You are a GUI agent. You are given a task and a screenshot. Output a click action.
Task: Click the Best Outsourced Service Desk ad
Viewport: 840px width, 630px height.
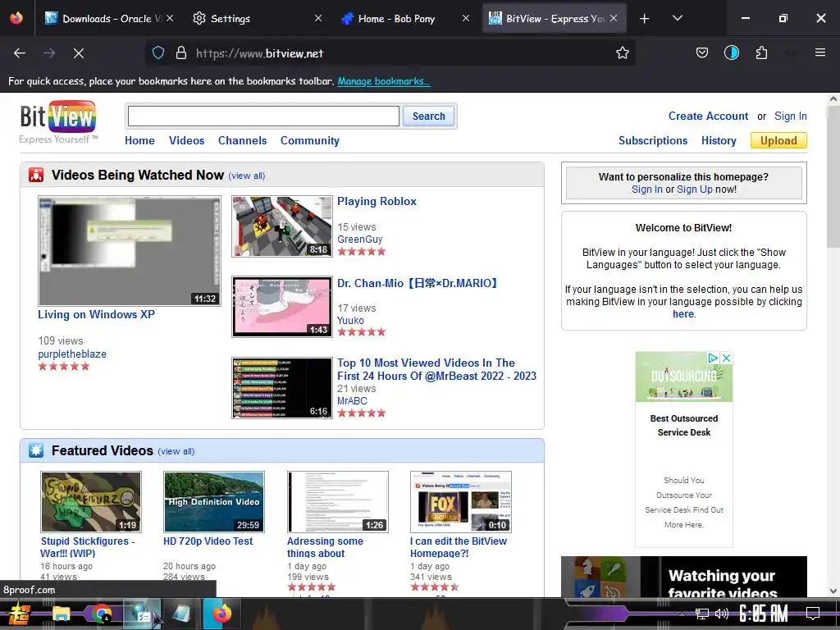coord(683,426)
